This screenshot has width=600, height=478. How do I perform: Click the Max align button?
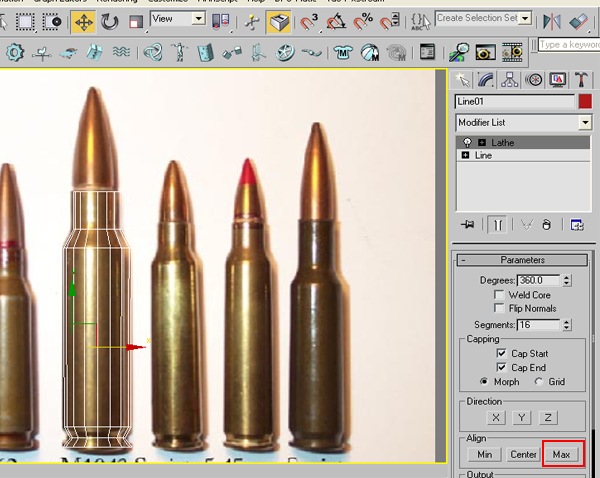[561, 454]
